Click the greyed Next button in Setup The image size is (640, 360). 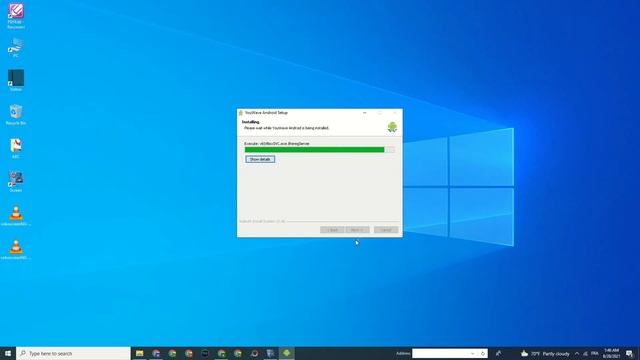coord(357,230)
